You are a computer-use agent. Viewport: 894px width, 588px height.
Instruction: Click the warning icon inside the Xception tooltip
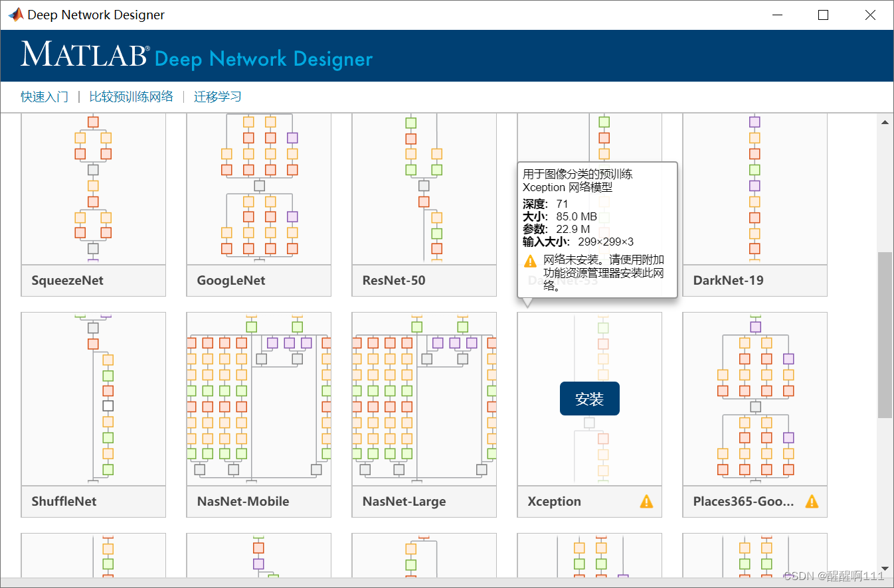coord(530,261)
